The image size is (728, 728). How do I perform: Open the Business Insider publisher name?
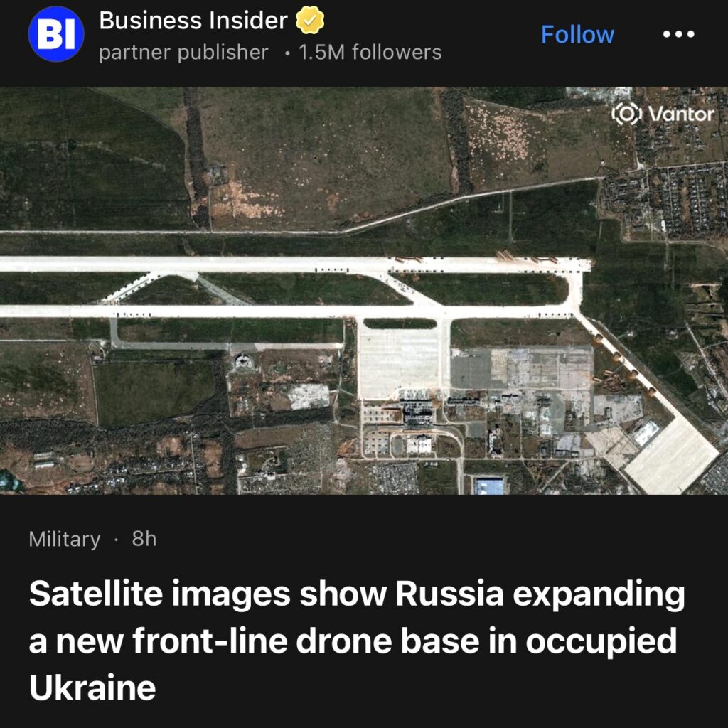pos(193,21)
